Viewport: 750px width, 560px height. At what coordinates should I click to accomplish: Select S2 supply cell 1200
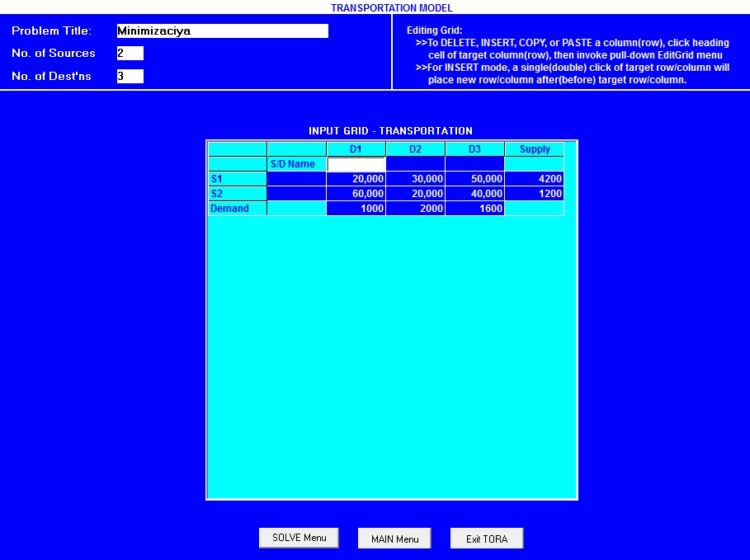(535, 194)
